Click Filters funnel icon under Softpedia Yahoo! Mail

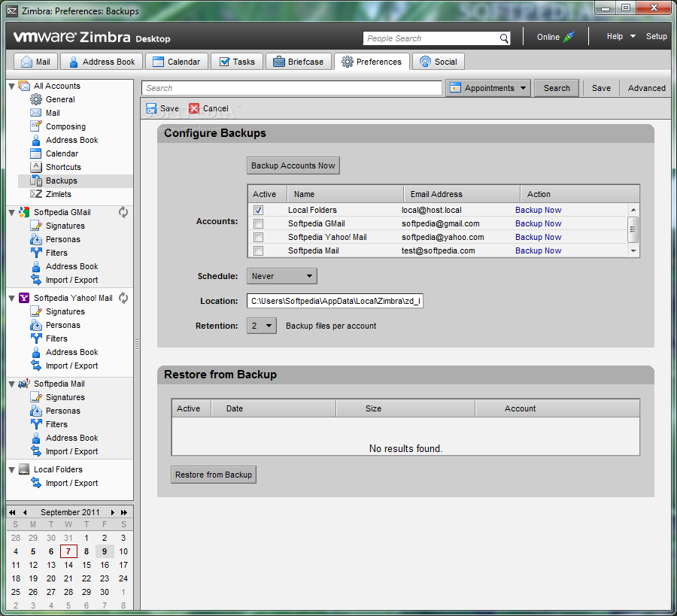click(36, 338)
